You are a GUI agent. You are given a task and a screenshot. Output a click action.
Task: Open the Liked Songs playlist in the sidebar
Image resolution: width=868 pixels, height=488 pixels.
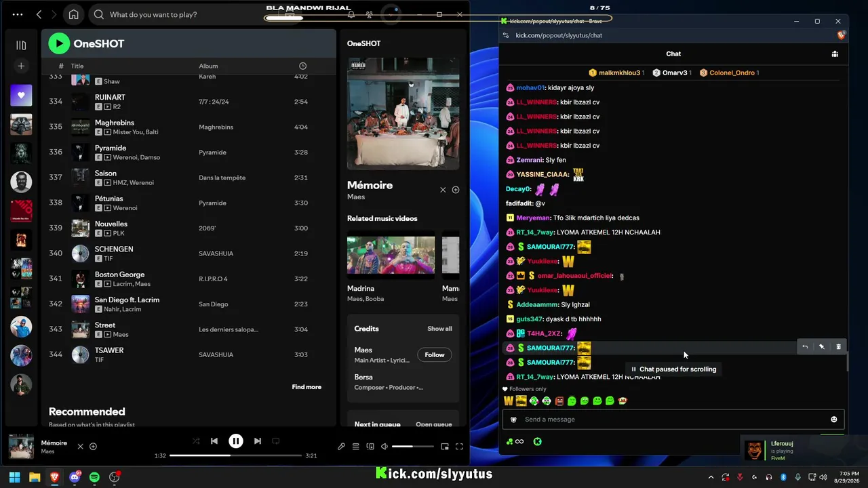pyautogui.click(x=21, y=96)
